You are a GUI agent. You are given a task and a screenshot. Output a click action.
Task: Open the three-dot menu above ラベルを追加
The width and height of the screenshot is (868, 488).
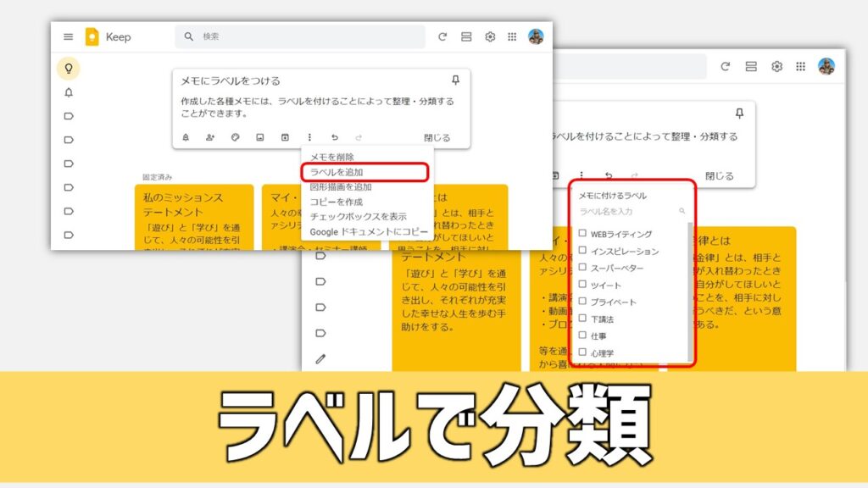[x=309, y=137]
